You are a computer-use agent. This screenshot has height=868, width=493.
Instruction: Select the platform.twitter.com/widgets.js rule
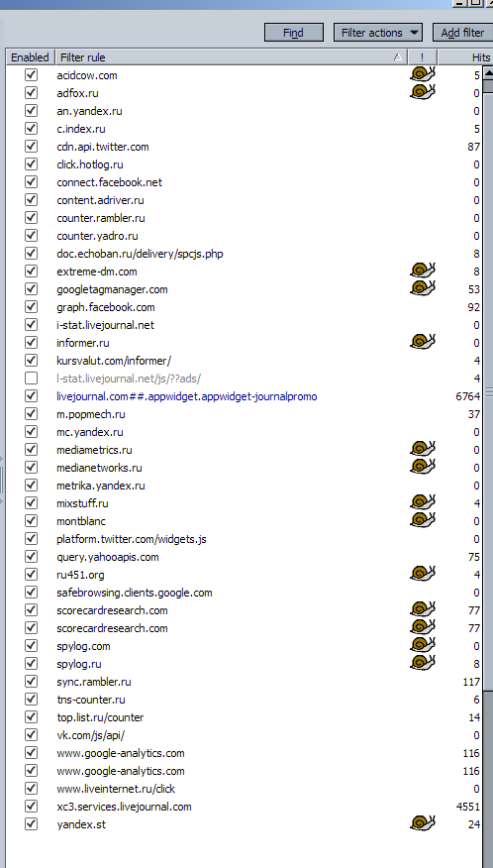tap(131, 539)
